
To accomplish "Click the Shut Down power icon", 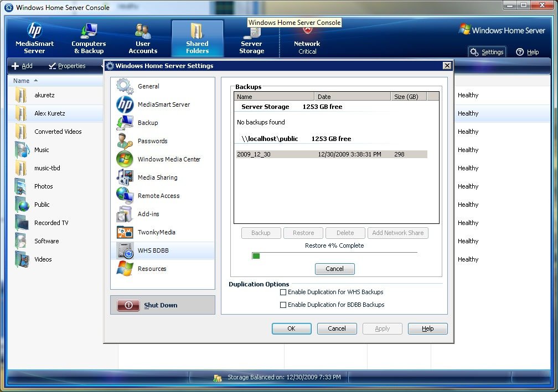I will coord(128,305).
